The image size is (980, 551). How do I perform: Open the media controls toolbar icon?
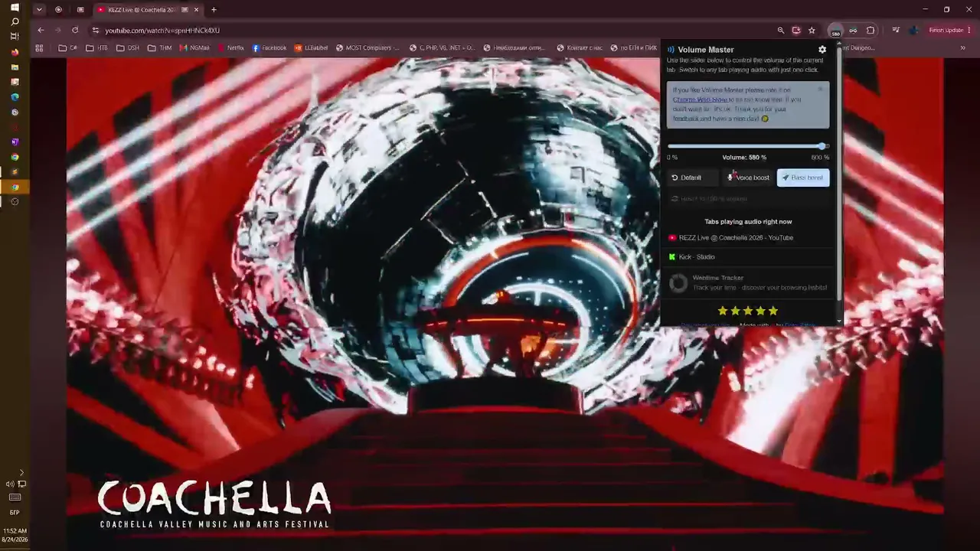click(x=896, y=31)
